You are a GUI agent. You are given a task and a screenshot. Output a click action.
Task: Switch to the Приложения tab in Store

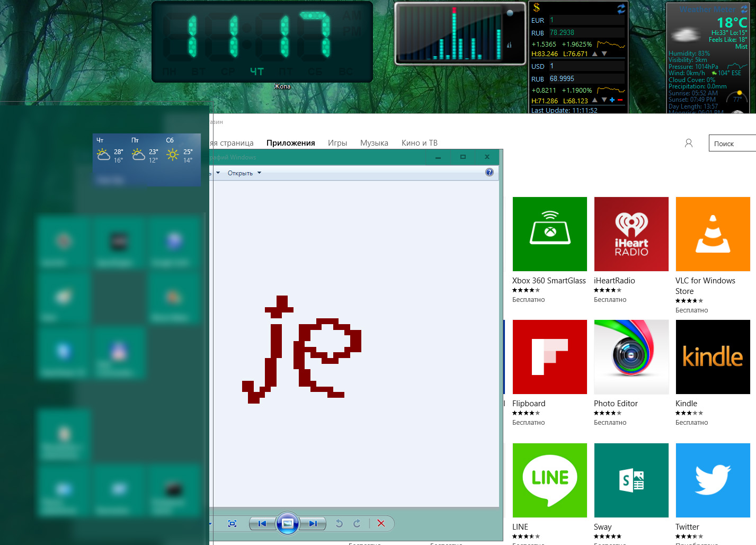291,143
